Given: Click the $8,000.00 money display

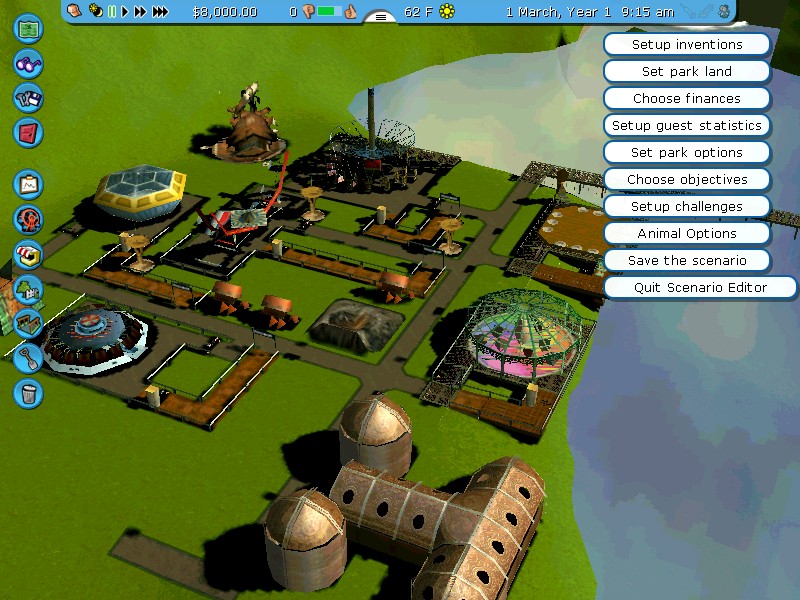Looking at the screenshot, I should click(224, 12).
